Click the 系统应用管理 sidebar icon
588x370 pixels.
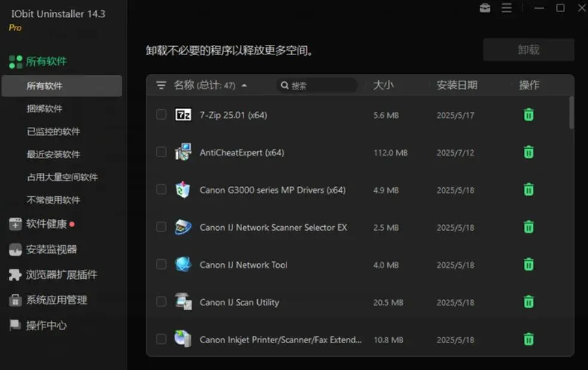pyautogui.click(x=16, y=300)
